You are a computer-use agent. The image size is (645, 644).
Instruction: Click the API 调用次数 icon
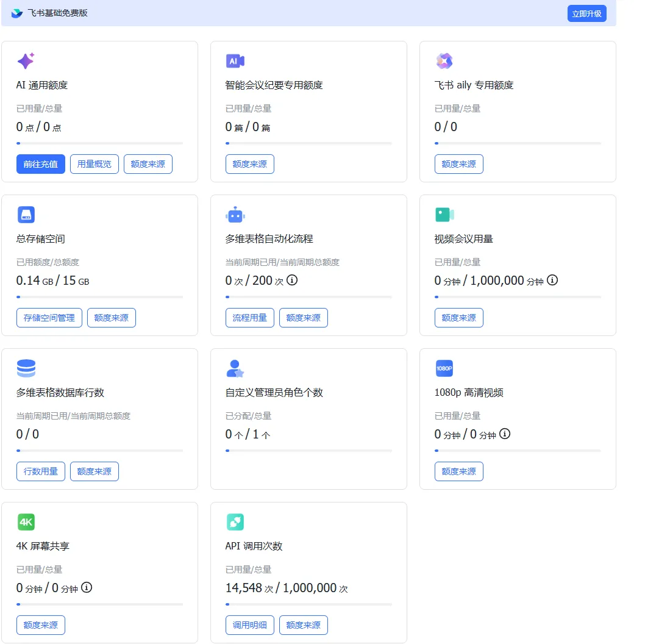pos(235,522)
